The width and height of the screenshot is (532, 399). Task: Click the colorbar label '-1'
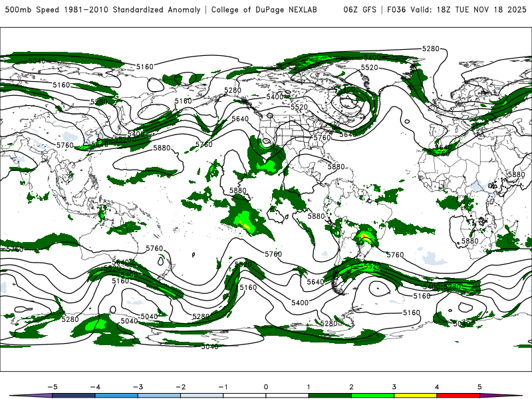click(223, 387)
